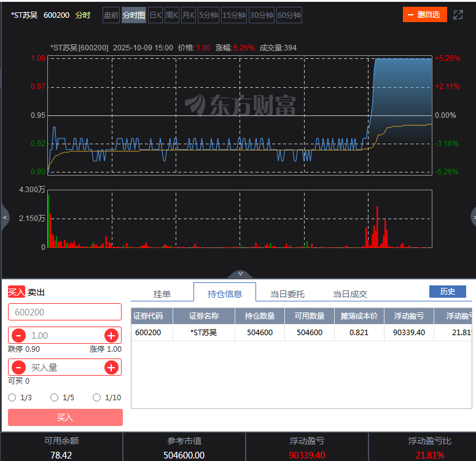Switch to 15分钟 chart
Screen dimensions: 476x461
pyautogui.click(x=234, y=15)
